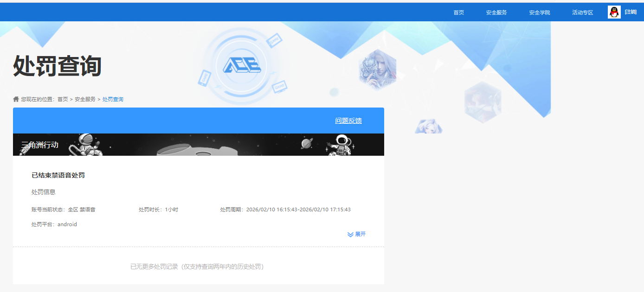The image size is (644, 292).
Task: Click the 问题反馈 feedback link
Action: (x=349, y=120)
